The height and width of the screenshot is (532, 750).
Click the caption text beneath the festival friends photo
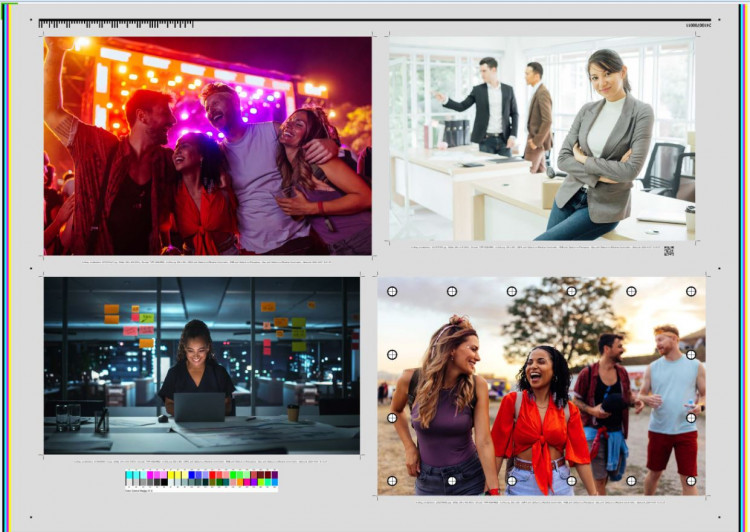[x=541, y=503]
